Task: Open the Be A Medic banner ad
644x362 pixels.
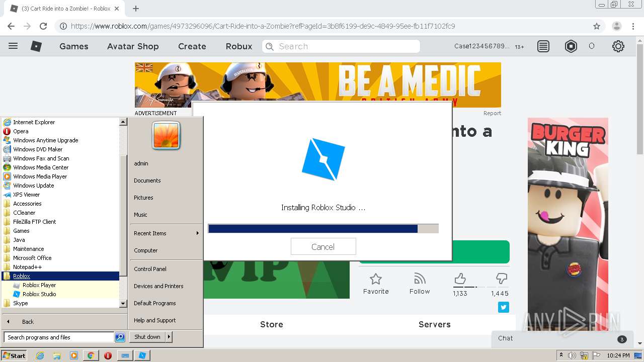Action: (x=317, y=85)
